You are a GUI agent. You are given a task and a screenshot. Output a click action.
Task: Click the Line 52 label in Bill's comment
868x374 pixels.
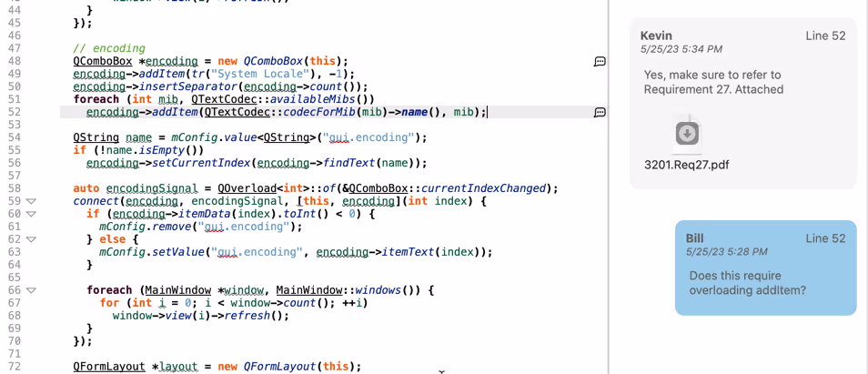[x=825, y=238]
